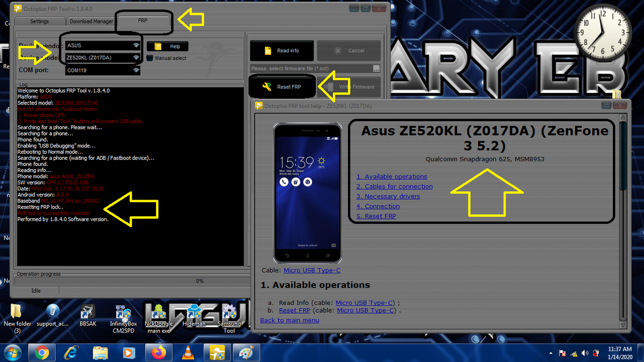Click the Read info button
Image resolution: width=644 pixels, height=362 pixels.
tap(282, 51)
